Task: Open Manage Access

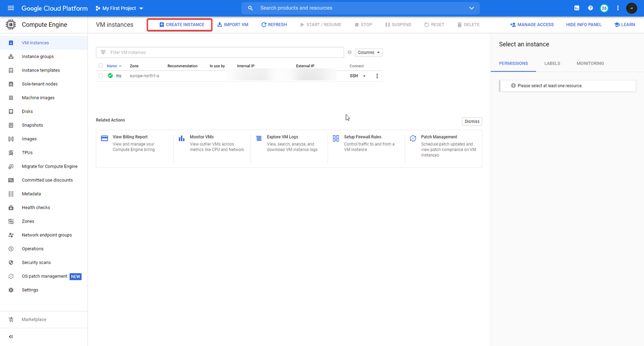Action: pyautogui.click(x=532, y=25)
